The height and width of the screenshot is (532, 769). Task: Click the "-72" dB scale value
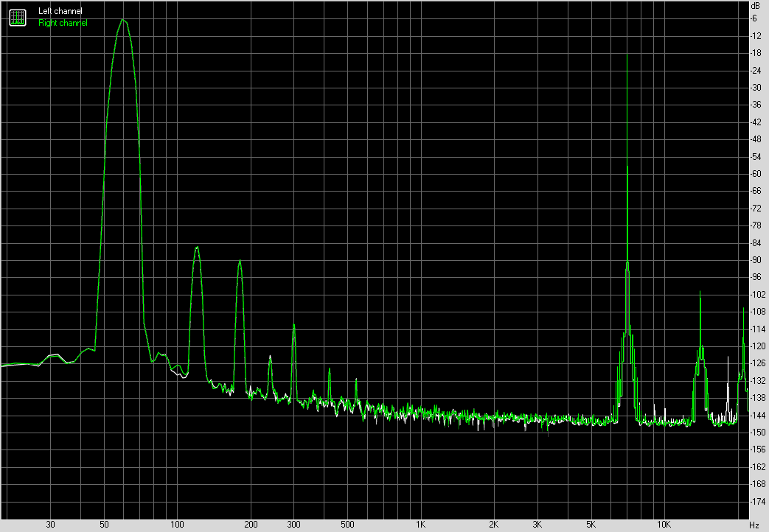point(756,209)
